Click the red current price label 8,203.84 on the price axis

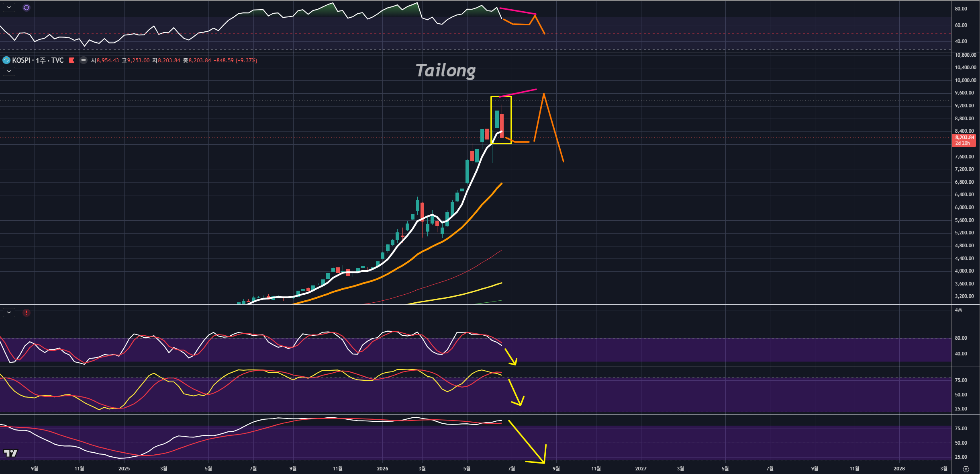pyautogui.click(x=964, y=137)
